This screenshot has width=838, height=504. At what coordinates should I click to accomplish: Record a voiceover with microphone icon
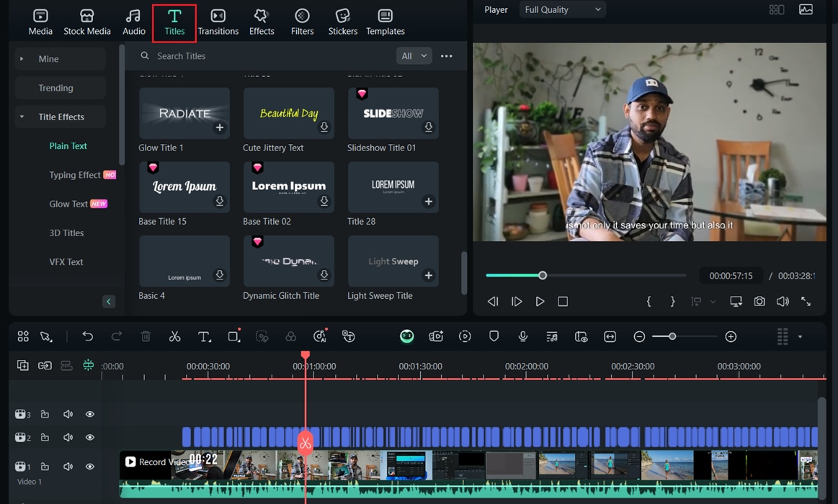(x=523, y=336)
